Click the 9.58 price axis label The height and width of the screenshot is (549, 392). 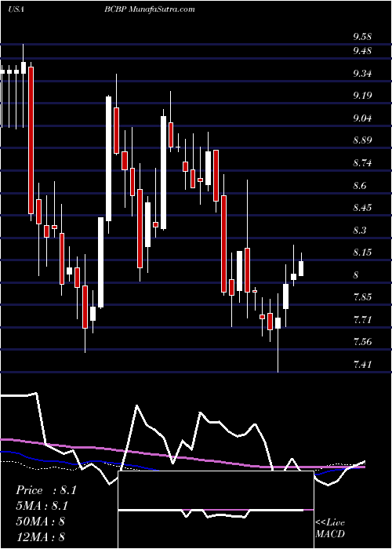362,37
